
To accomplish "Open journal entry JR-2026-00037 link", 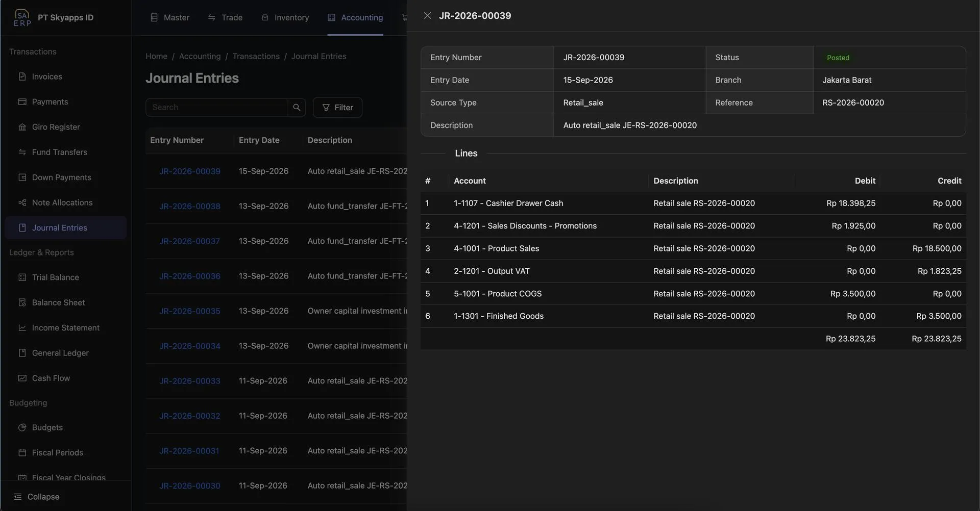I will click(x=189, y=241).
